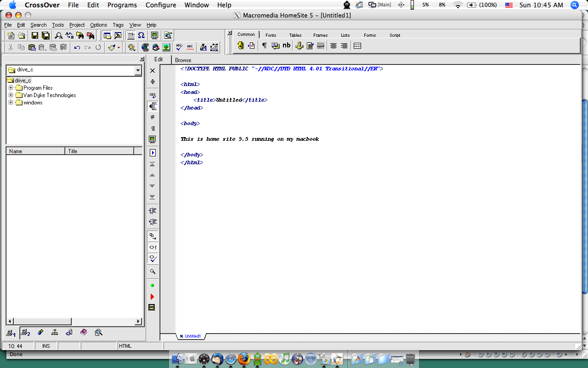Insert a non-breaking space with nb button
Image resolution: width=588 pixels, height=368 pixels.
(x=286, y=46)
